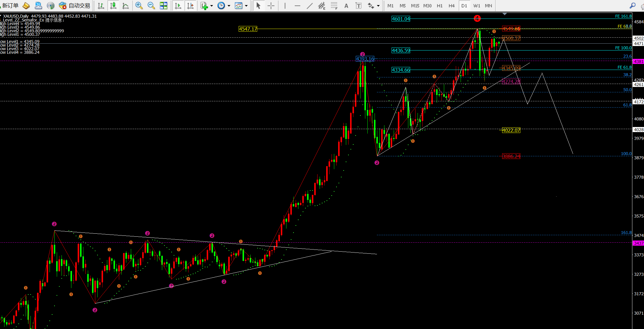The width and height of the screenshot is (644, 329).
Task: Switch to W1 weekly timeframe
Action: click(x=477, y=6)
